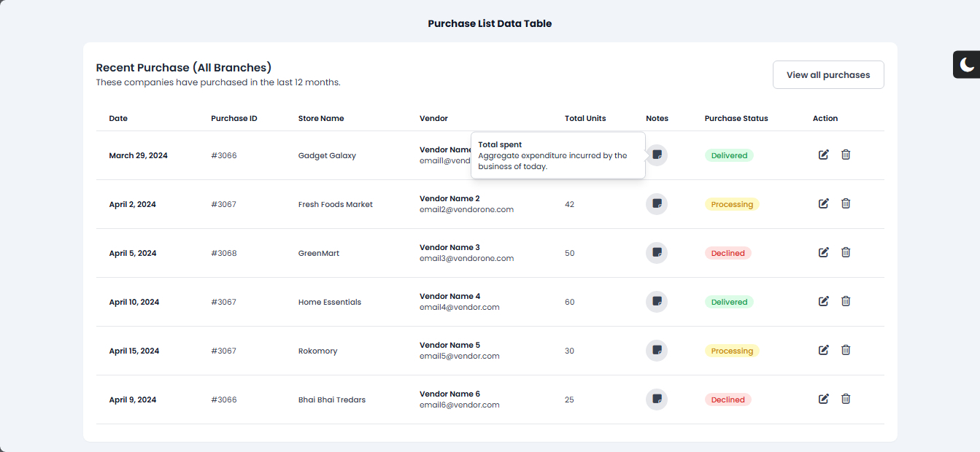
Task: Click the Total Units column header
Action: pos(584,118)
